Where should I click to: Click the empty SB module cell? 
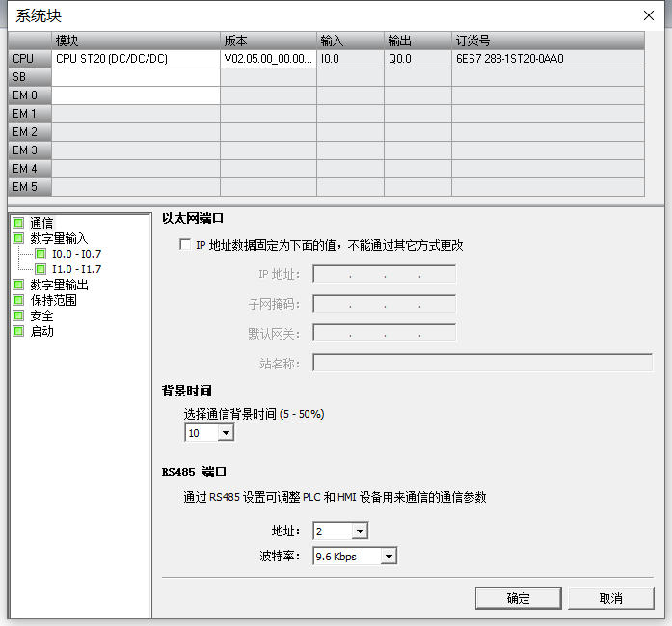coord(136,77)
